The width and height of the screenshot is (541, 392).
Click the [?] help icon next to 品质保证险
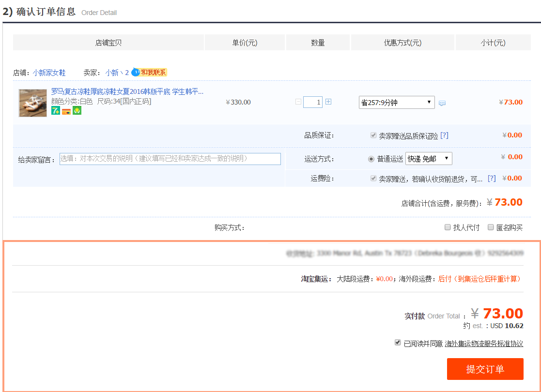tap(445, 136)
